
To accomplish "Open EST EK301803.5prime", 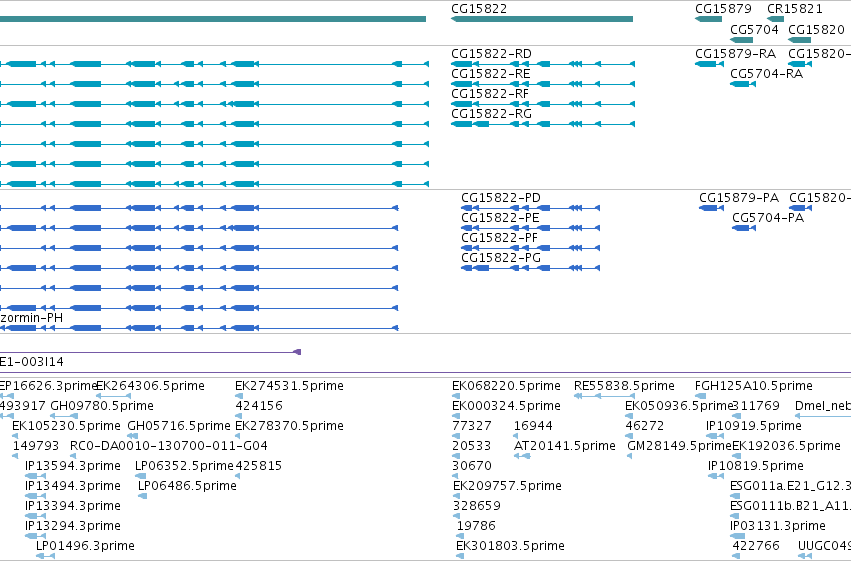I will [510, 546].
